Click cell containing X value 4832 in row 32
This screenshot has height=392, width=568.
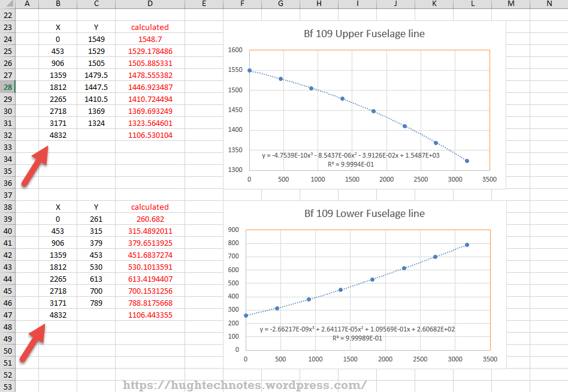(58, 135)
